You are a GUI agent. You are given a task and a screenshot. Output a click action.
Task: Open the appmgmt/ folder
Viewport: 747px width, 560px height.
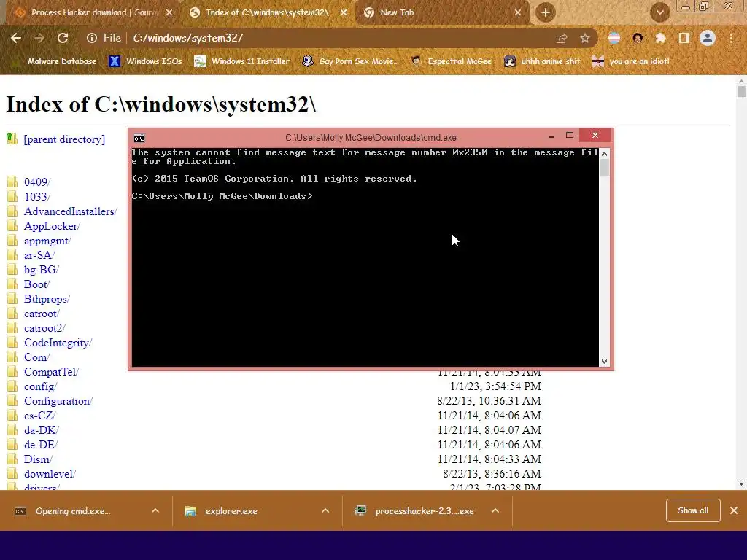47,241
